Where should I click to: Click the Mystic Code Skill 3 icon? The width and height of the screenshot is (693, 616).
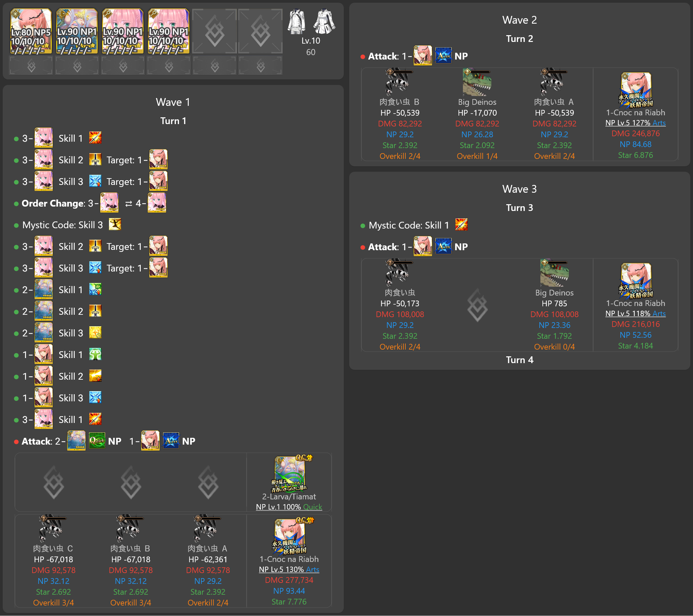[x=115, y=224]
